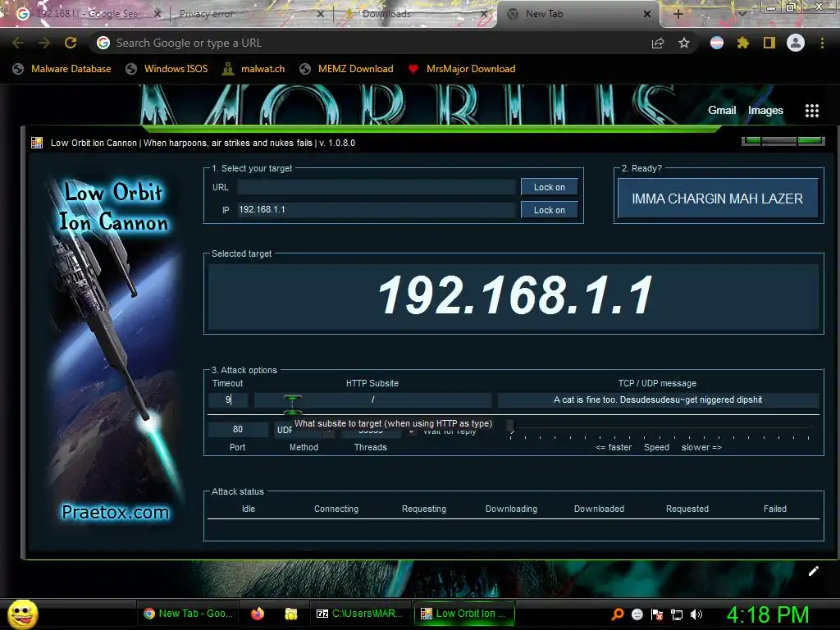Open the Google apps grid
This screenshot has width=840, height=630.
point(812,111)
